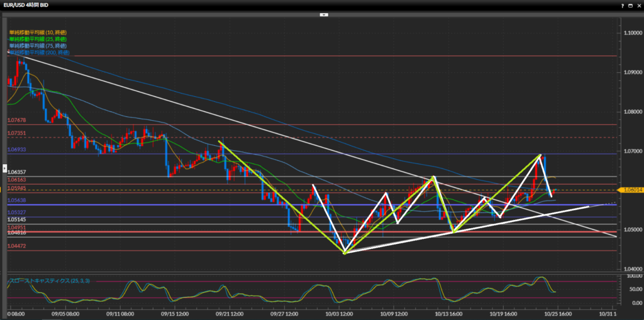644x320 pixels.
Task: Select the 単純移動平均線 (10, 終値) indicator label
Action: click(38, 32)
